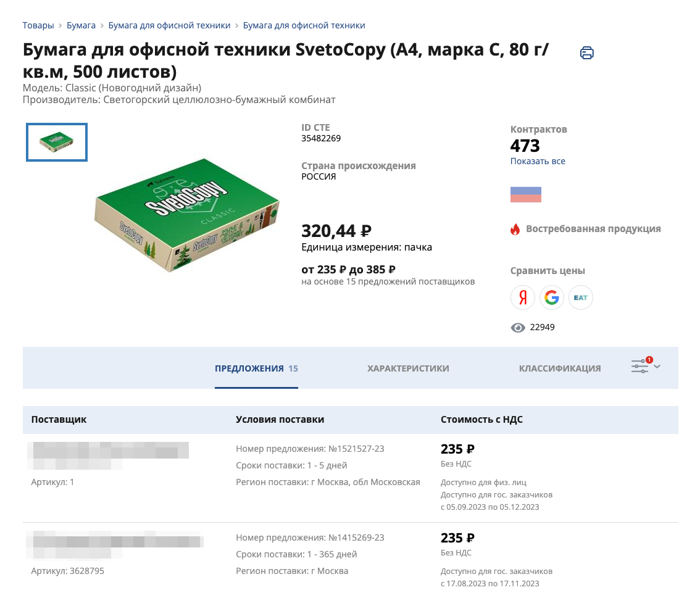
Task: Select the Предложения tab
Action: [256, 368]
